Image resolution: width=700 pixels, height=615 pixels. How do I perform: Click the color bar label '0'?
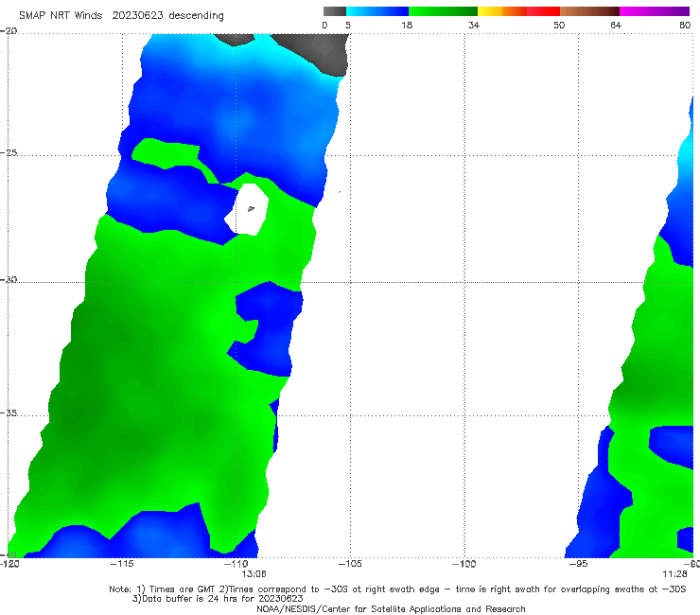324,25
